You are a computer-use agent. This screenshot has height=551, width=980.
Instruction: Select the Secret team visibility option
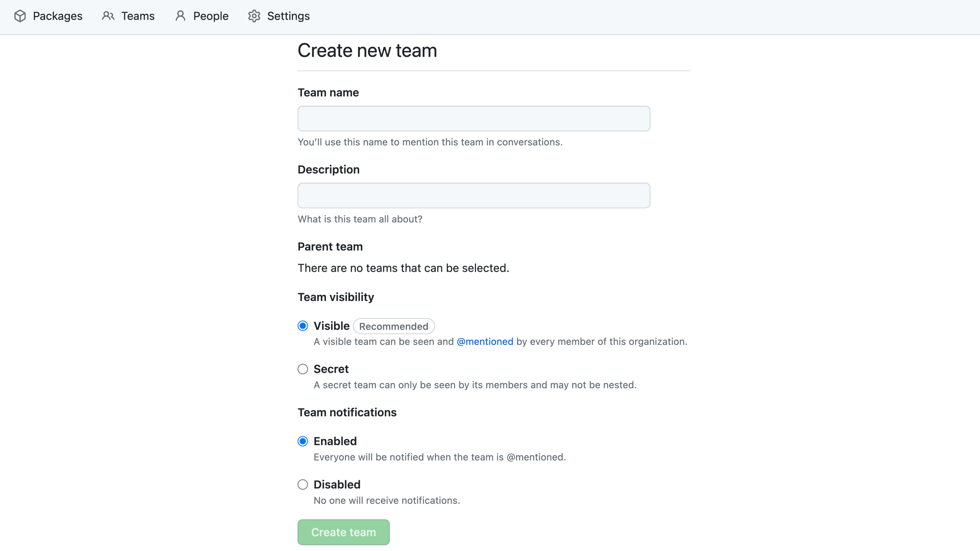point(303,368)
